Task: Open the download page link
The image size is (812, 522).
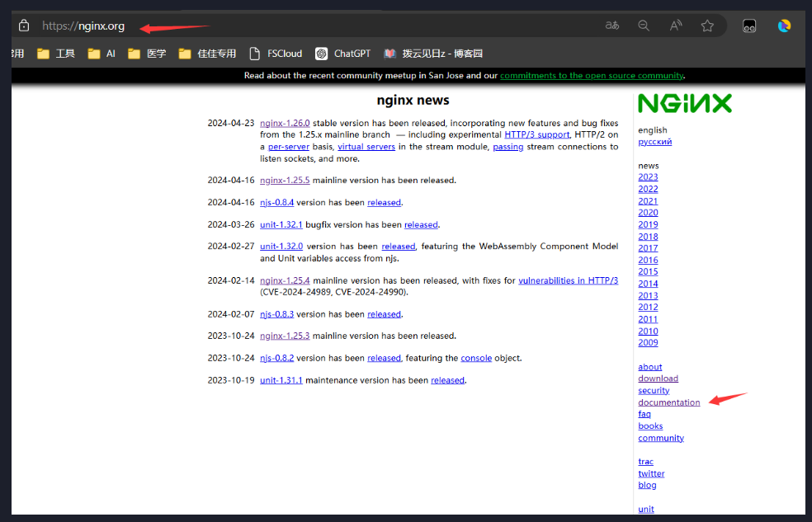Action: tap(658, 379)
